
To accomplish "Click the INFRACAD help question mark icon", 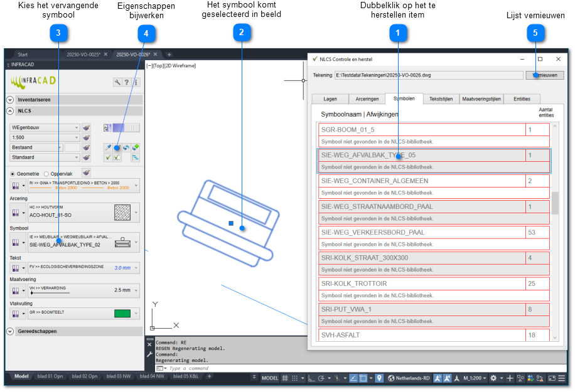I will (127, 82).
